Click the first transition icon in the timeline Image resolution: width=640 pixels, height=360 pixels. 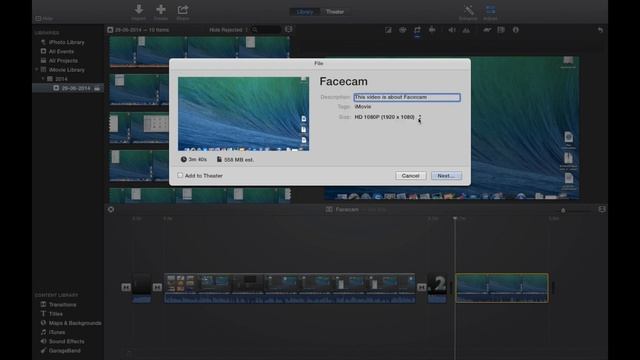pyautogui.click(x=126, y=287)
